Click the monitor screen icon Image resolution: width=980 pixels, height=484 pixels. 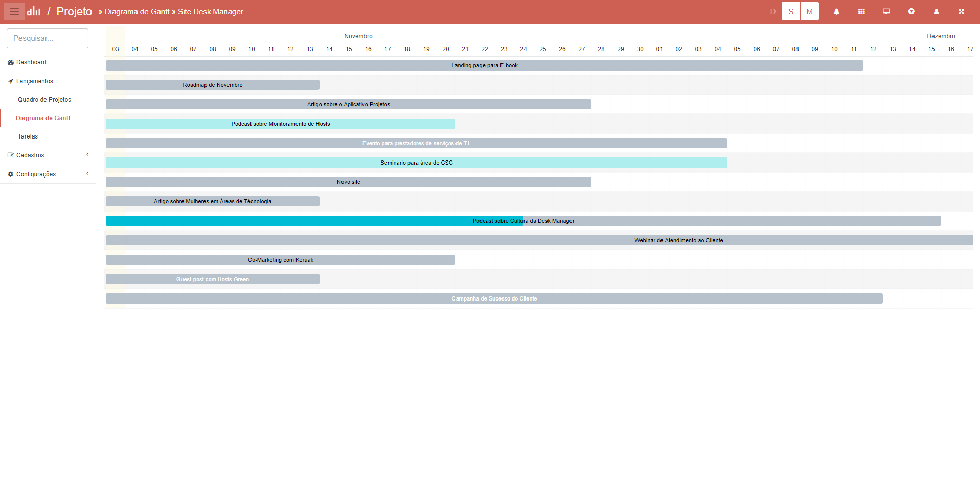pyautogui.click(x=886, y=11)
